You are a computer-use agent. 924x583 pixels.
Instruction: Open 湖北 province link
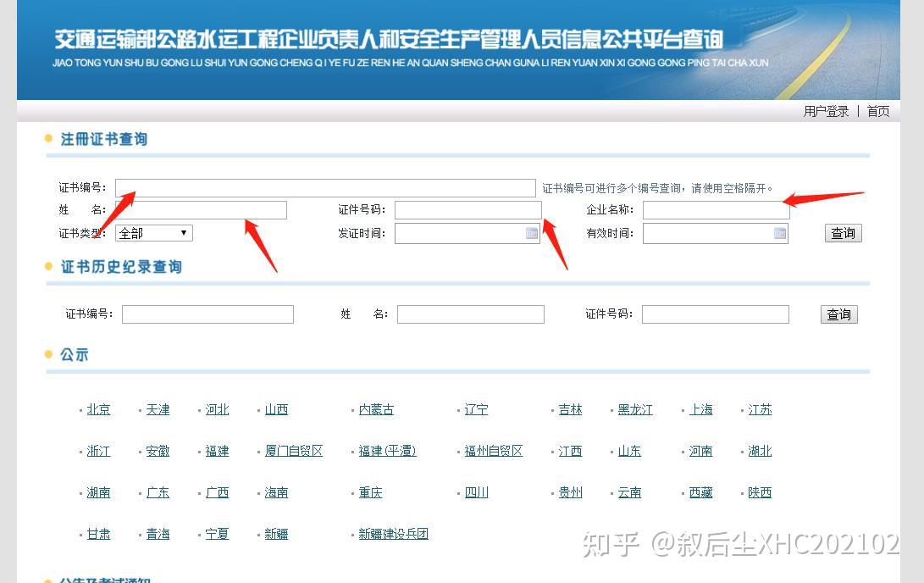[x=760, y=451]
